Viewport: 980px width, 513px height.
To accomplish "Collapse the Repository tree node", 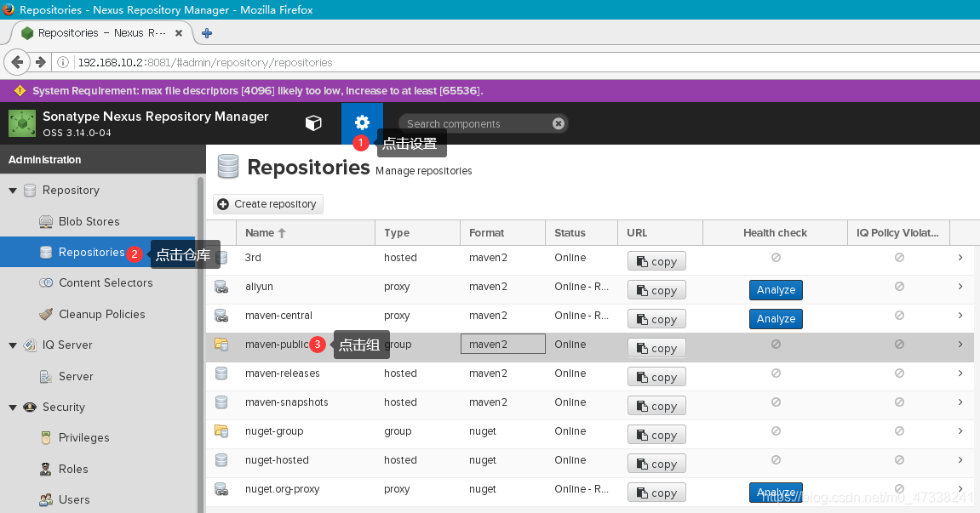I will click(x=13, y=191).
